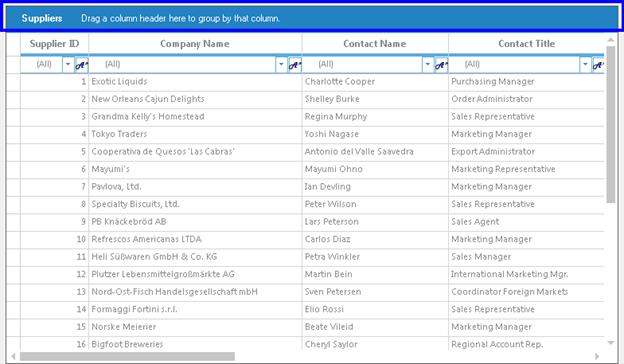Click the horizontal scrollbar right arrow
The width and height of the screenshot is (624, 364).
coord(597,356)
